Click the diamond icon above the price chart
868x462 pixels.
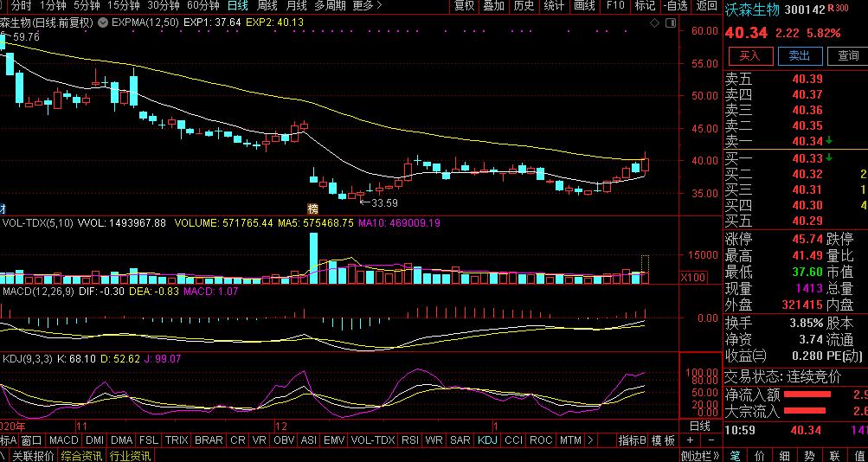[655, 22]
